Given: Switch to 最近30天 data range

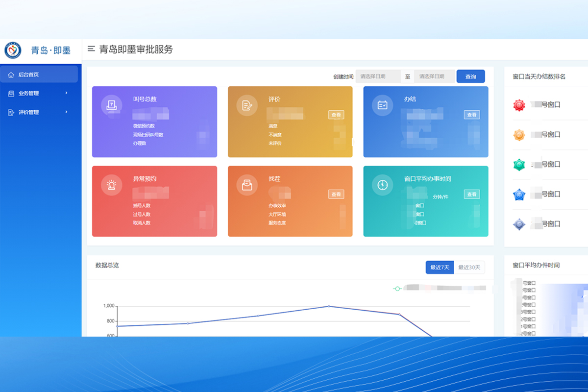Looking at the screenshot, I should coord(469,268).
